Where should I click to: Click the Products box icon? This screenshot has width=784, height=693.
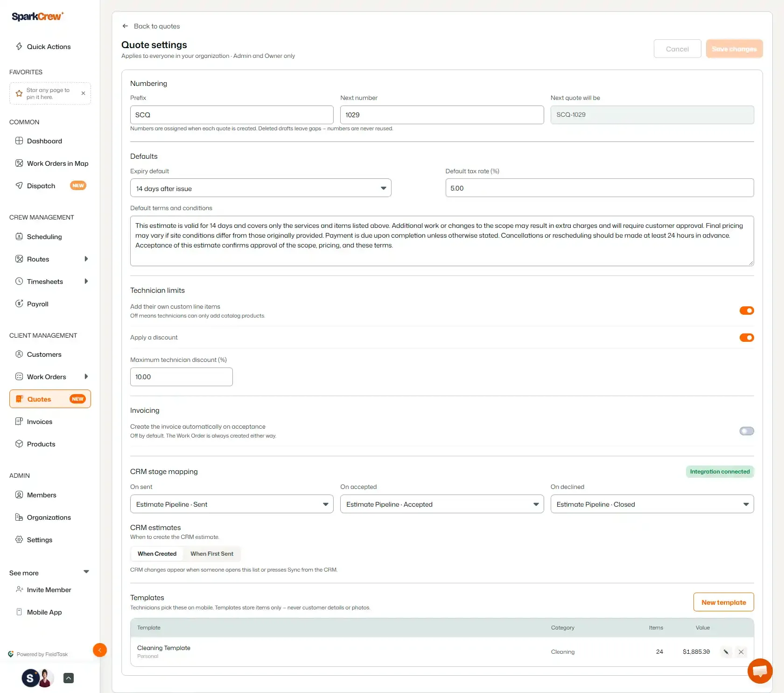point(19,444)
